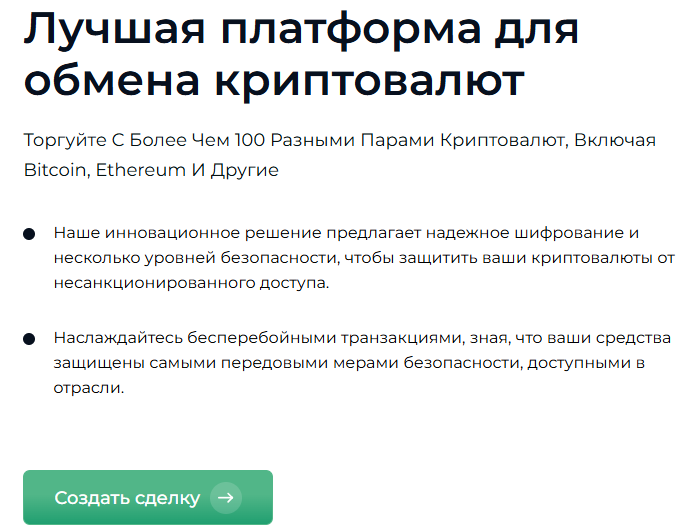
Task: Click the number "100" in the subtitle
Action: 250,140
